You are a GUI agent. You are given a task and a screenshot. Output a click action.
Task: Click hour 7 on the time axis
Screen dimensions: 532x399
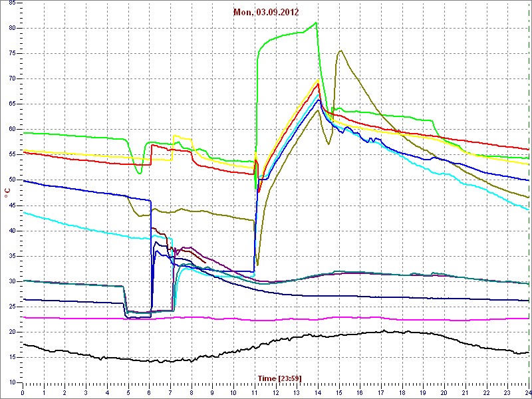coord(170,392)
